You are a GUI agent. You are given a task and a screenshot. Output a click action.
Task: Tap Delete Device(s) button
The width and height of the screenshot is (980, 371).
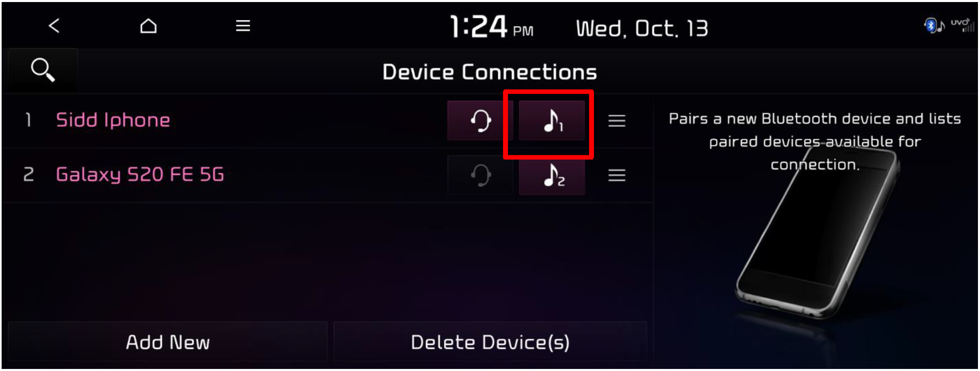(490, 342)
